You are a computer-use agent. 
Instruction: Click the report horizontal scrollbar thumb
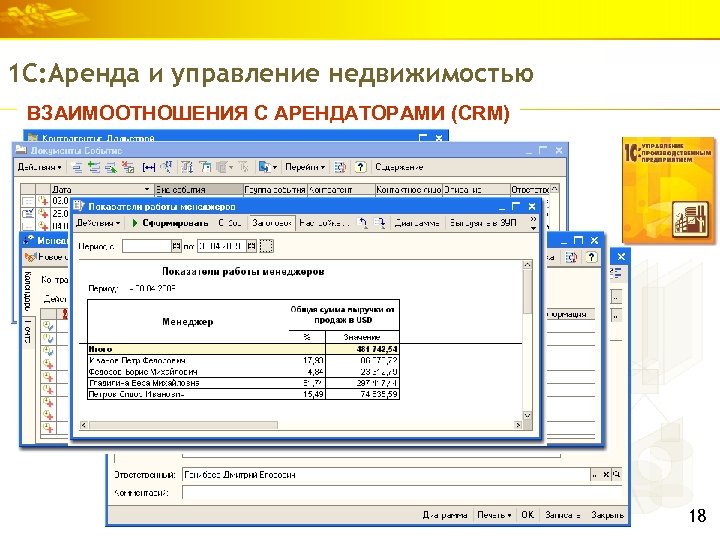tap(183, 425)
